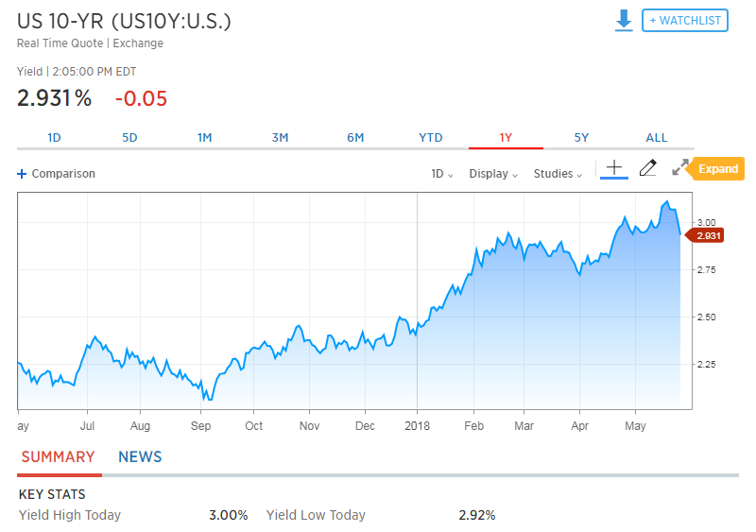Open the NEWS tab
This screenshot has width=756, height=532.
click(140, 457)
